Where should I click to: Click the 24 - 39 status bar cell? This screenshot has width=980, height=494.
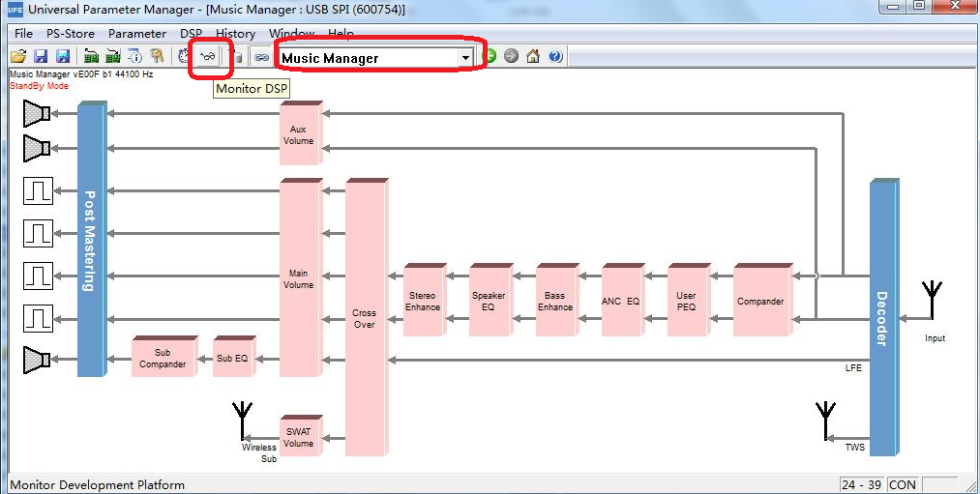[861, 484]
